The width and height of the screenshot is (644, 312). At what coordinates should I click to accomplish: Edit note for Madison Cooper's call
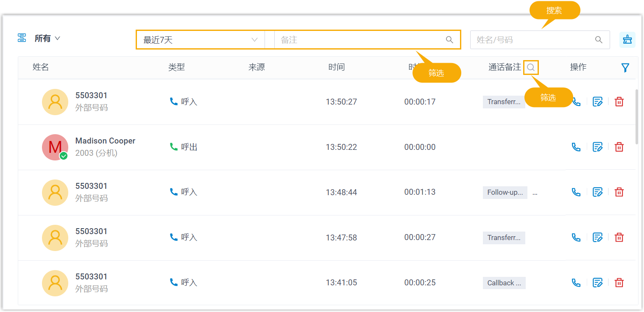(x=597, y=147)
